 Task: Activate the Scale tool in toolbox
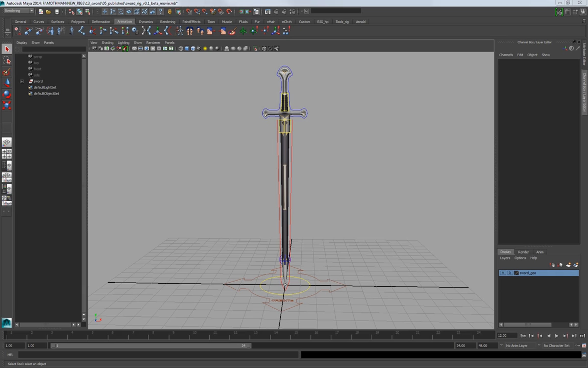[x=7, y=106]
